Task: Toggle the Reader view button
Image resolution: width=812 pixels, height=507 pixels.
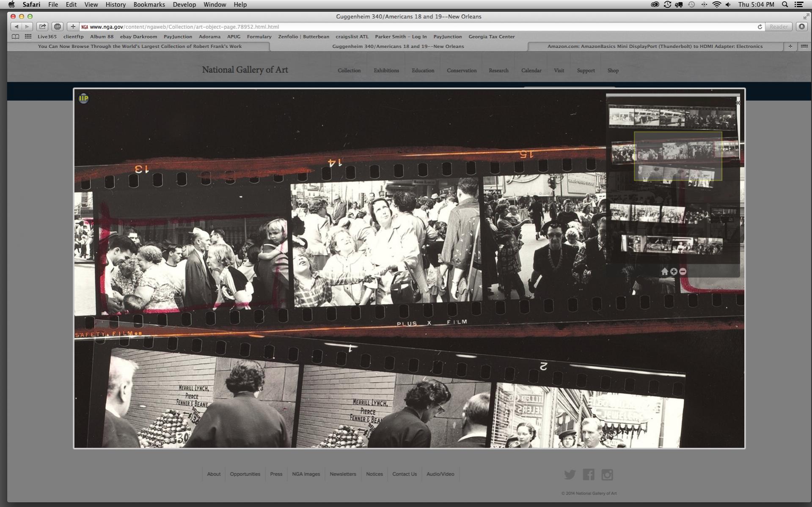Action: click(x=779, y=27)
